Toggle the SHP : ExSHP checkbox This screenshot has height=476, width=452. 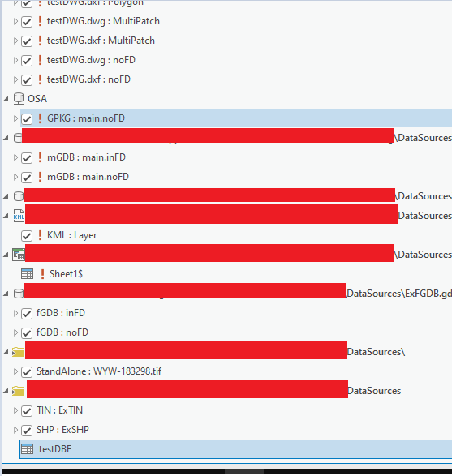coord(27,430)
